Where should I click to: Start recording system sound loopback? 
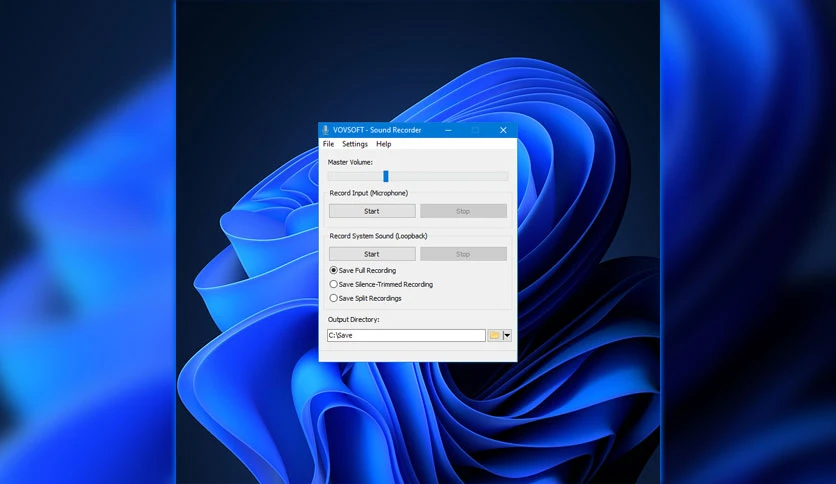coord(372,254)
